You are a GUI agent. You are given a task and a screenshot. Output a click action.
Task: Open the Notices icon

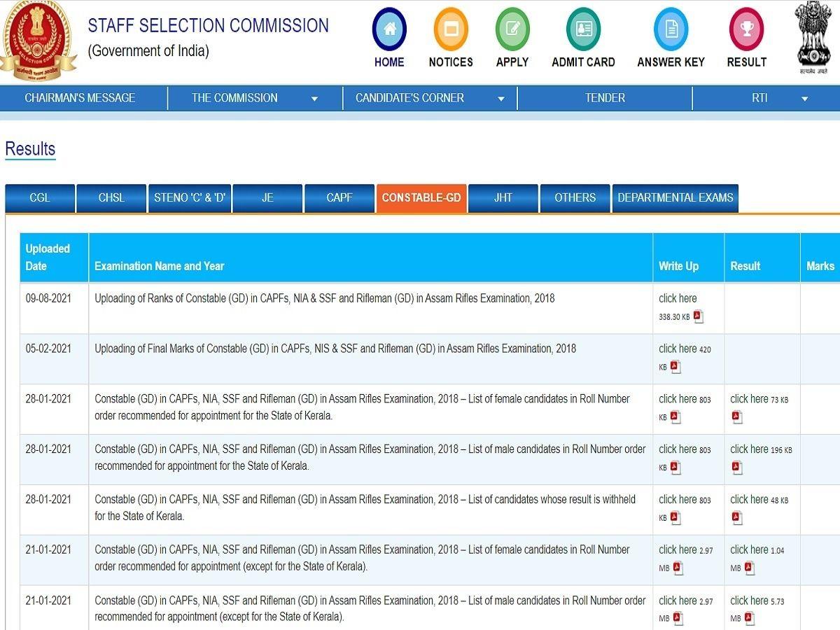pyautogui.click(x=451, y=29)
